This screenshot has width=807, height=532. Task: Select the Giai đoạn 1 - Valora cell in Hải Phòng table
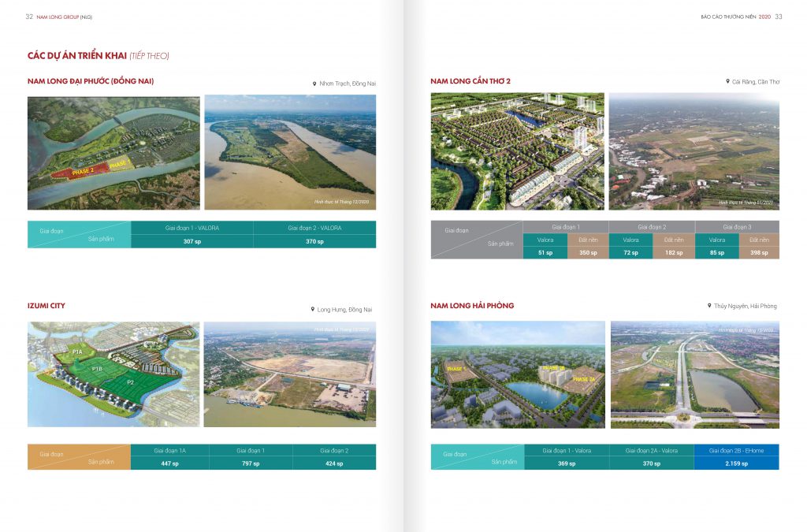point(567,451)
